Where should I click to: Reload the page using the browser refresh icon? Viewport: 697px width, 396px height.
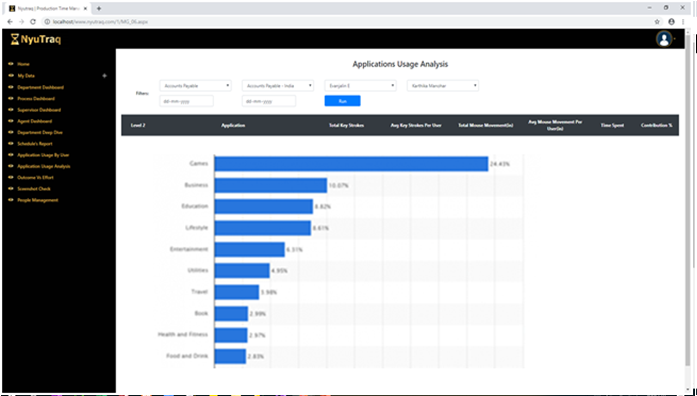pyautogui.click(x=33, y=21)
